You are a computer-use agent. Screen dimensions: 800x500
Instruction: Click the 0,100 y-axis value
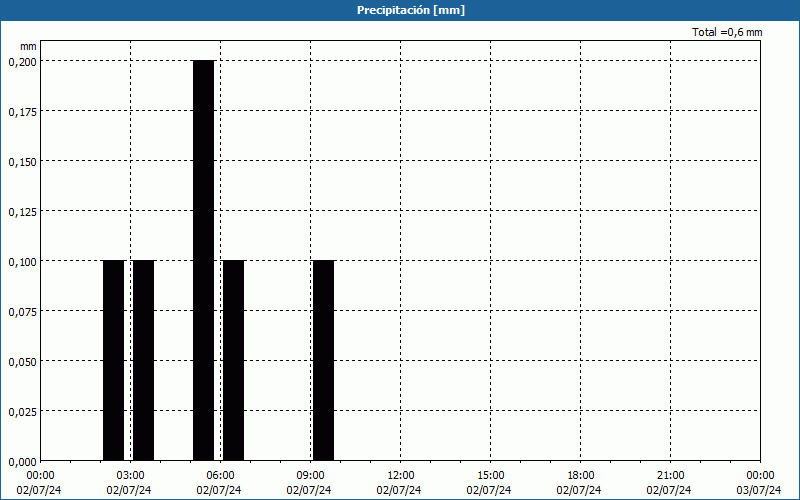[x=22, y=262]
